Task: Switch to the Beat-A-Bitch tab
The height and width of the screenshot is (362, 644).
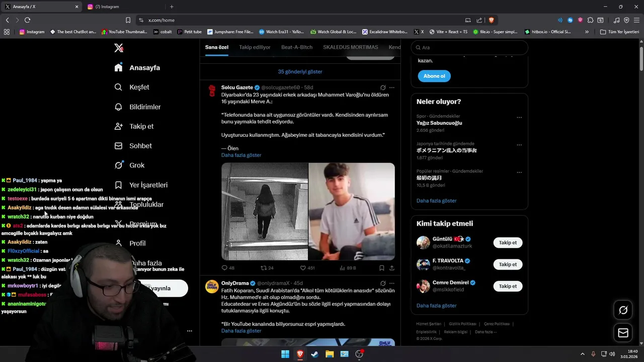Action: 297,47
